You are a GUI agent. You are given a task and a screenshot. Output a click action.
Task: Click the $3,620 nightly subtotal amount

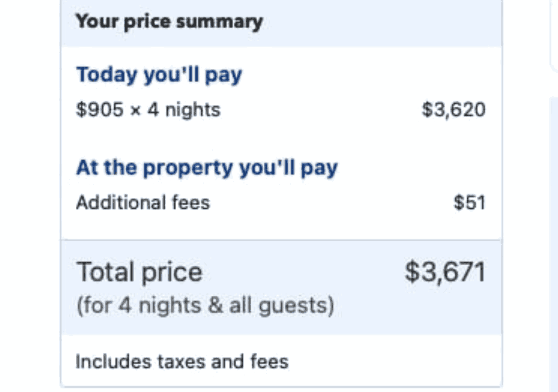(453, 110)
